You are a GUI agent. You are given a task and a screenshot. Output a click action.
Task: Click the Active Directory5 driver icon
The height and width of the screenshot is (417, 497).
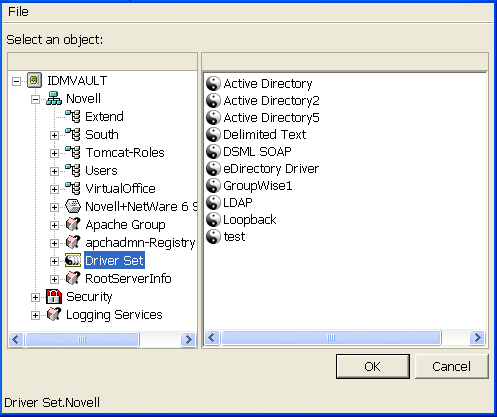[213, 117]
